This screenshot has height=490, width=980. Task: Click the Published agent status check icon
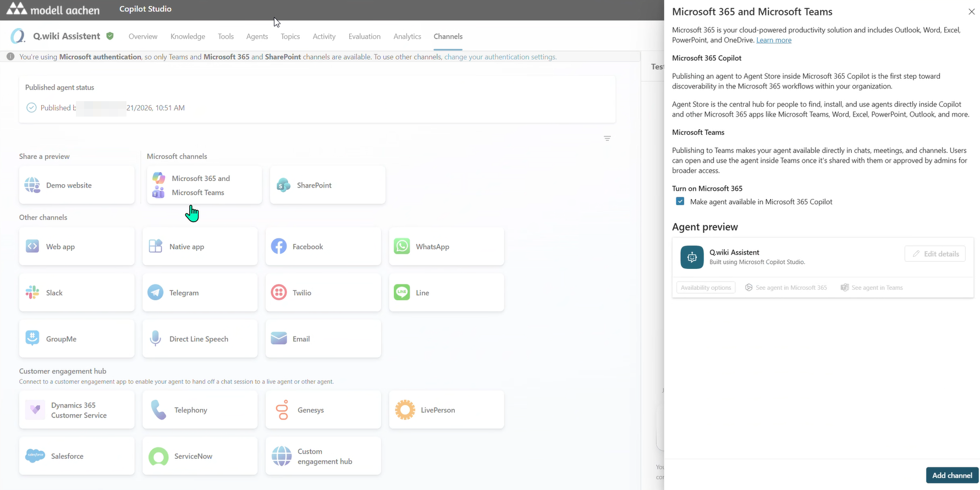31,108
